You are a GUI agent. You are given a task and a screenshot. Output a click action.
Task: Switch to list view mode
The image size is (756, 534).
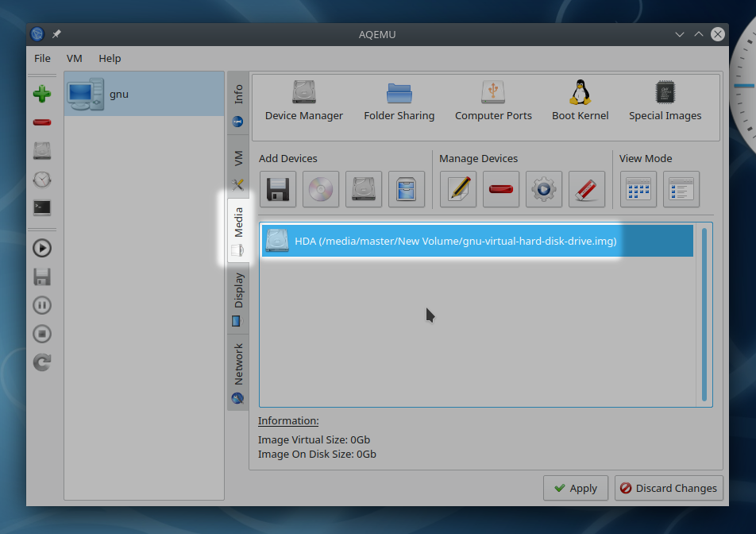tap(681, 189)
